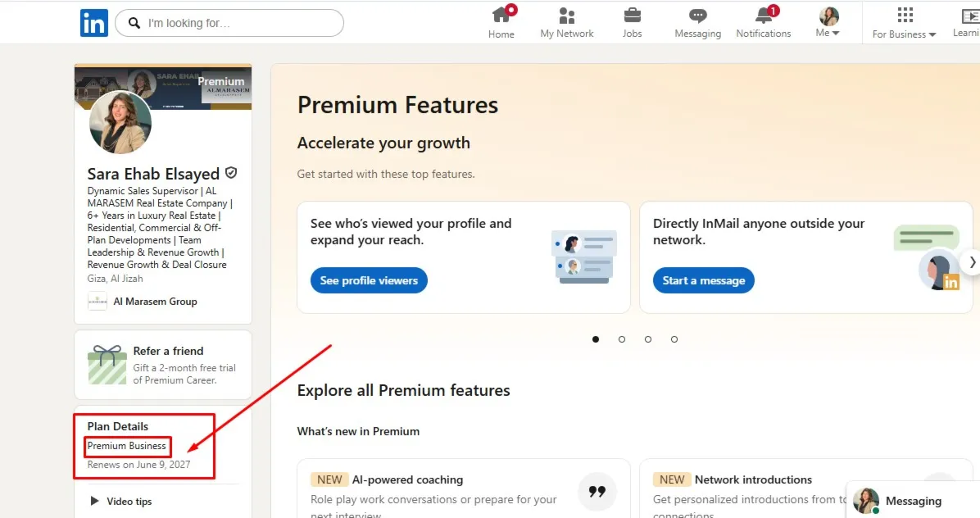
Task: Open the Learning icon in the top bar
Action: (967, 22)
